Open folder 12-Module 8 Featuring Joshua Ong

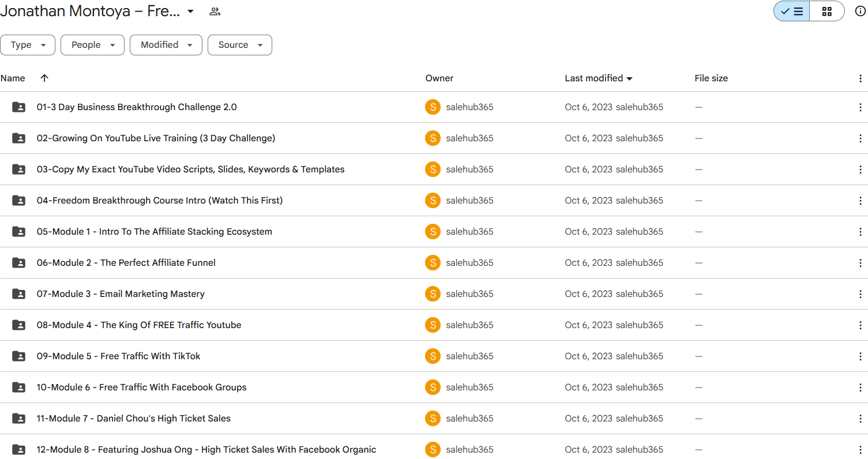206,450
